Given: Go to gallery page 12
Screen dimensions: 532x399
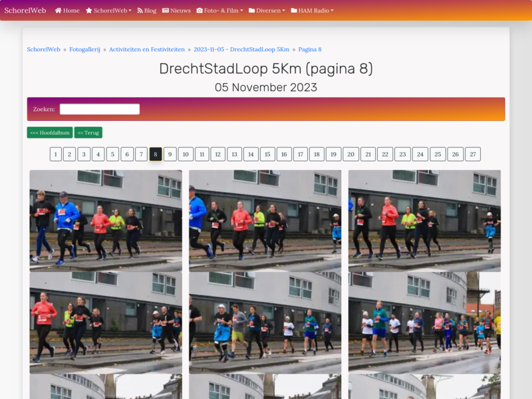Looking at the screenshot, I should [x=218, y=154].
